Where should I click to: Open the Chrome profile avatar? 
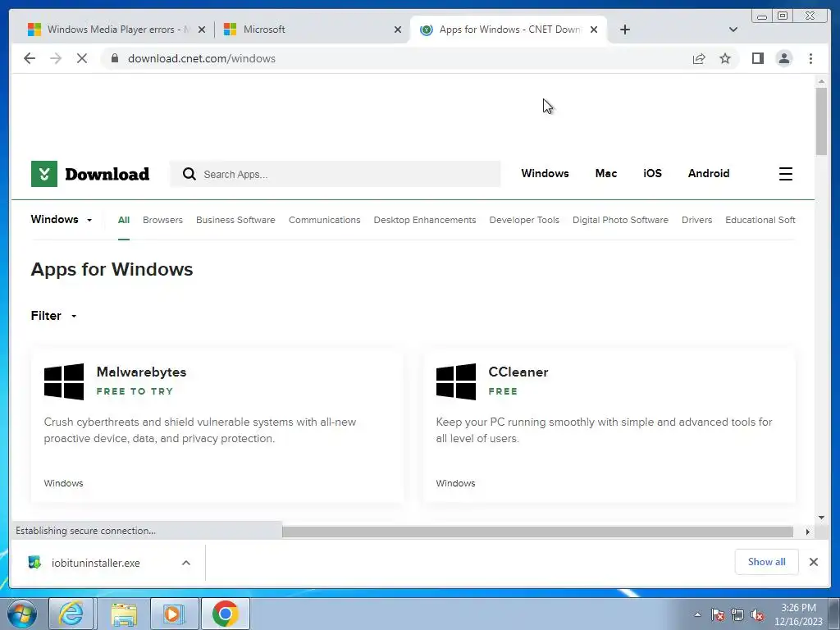pos(783,58)
